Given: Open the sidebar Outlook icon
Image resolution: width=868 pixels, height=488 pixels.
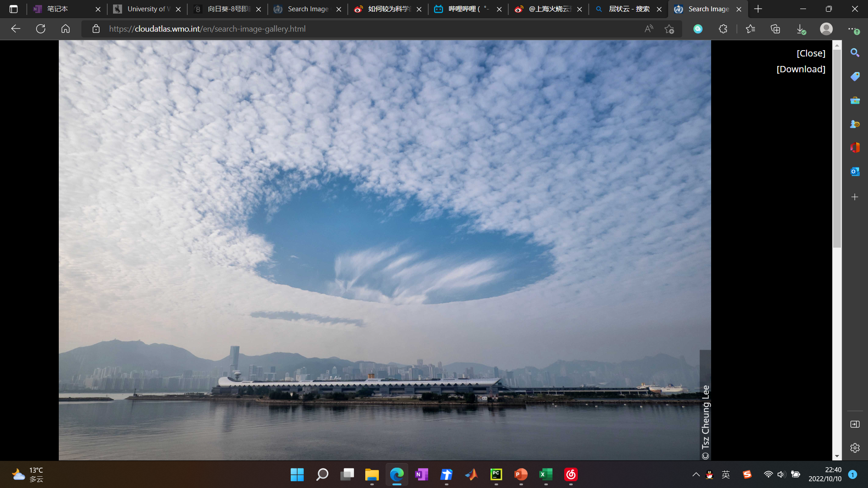Looking at the screenshot, I should point(854,172).
